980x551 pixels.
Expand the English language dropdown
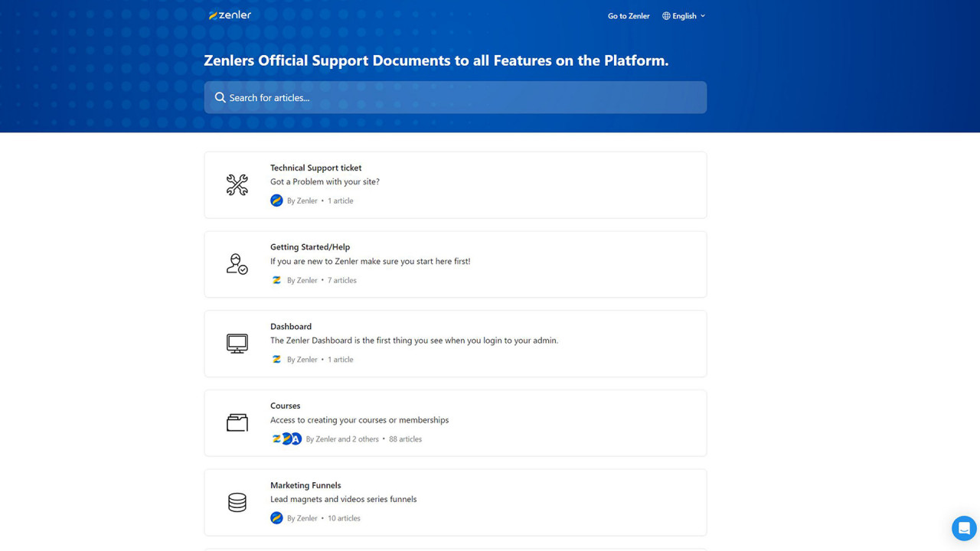pos(684,16)
